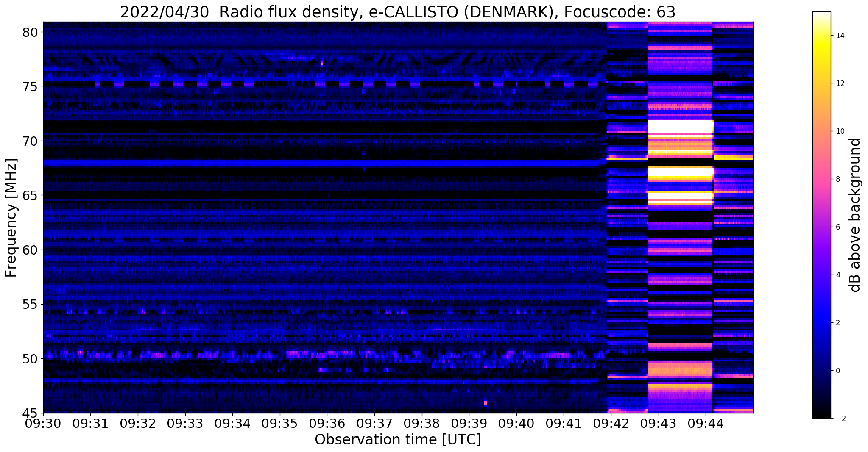868x452 pixels.
Task: Click the 65 MHz frequency tick label
Action: coord(30,195)
